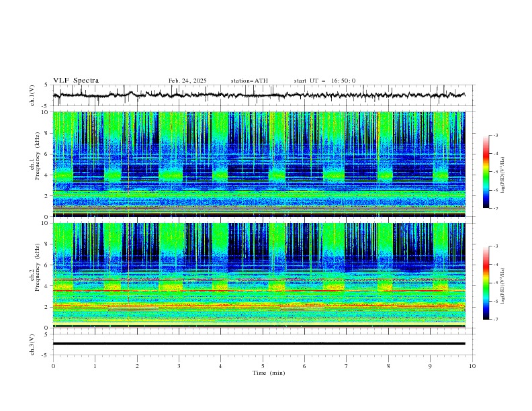This screenshot has height=411, width=532.
Task: Click the 'Time (min)' axis label
Action: (x=269, y=373)
